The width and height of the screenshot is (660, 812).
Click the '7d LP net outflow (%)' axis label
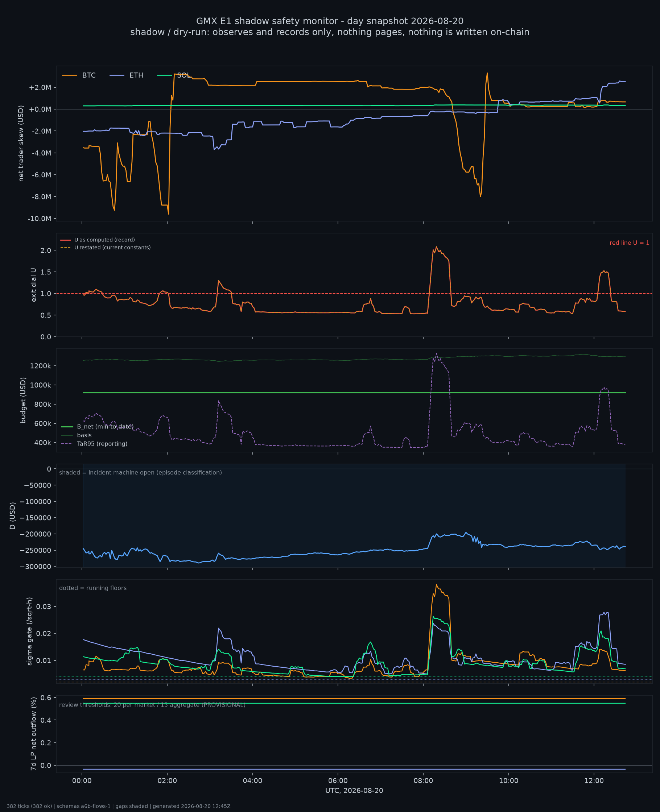coord(34,734)
